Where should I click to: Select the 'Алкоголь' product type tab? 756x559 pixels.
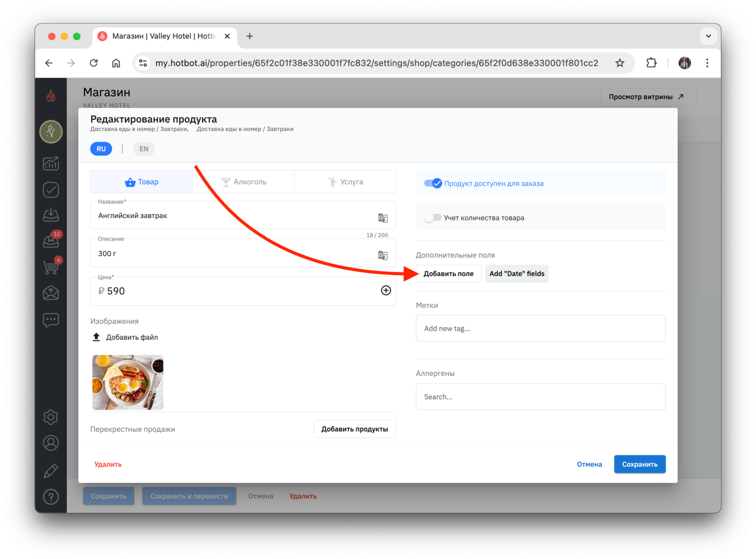pos(243,182)
